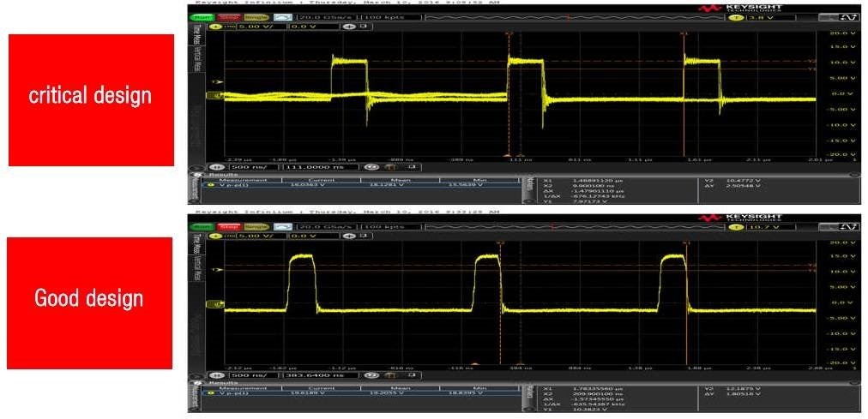The image size is (868, 419).
Task: Select the V p-p(1) measurement row, top scope
Action: (x=360, y=184)
